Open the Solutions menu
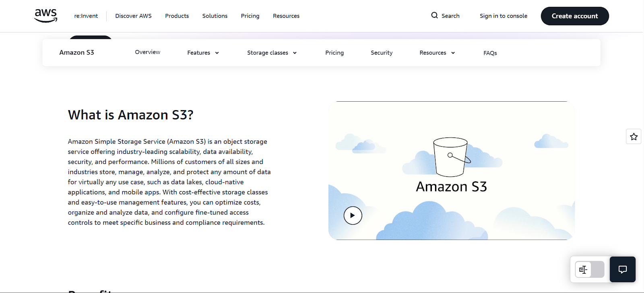Viewport: 644px width, 293px height. [x=215, y=16]
